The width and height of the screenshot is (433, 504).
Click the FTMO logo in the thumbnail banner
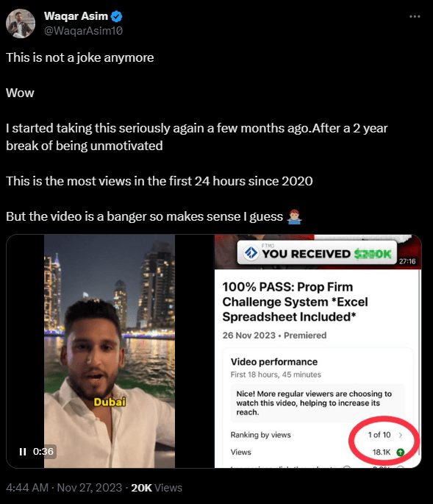251,253
